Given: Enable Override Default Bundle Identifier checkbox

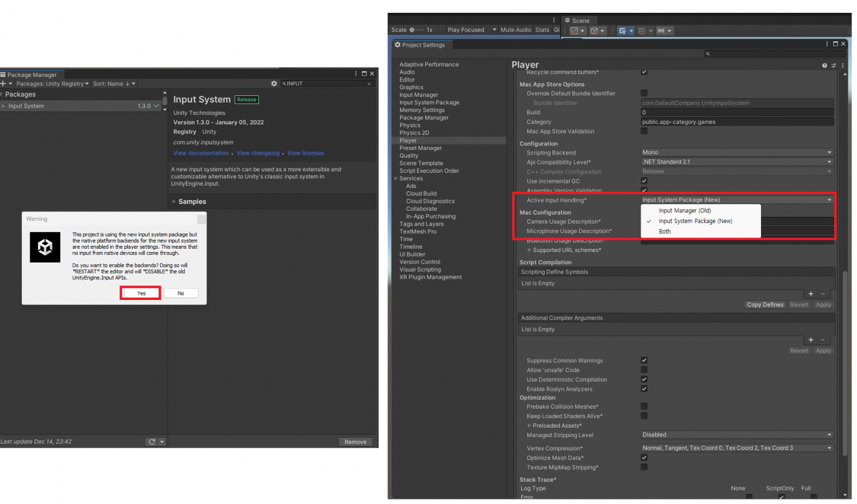Looking at the screenshot, I should tap(644, 93).
